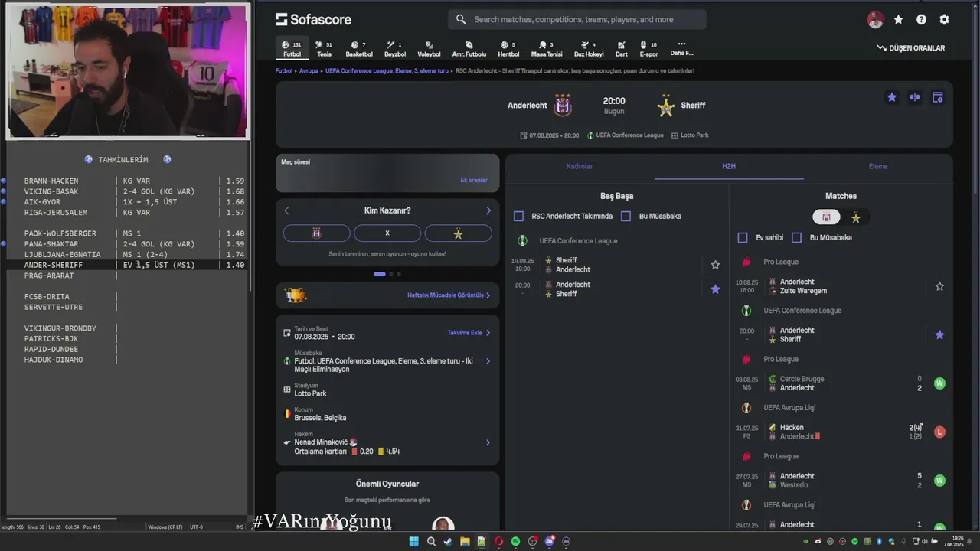Go to Avrupa breadcrumb link
Viewport: 980px width, 551px height.
pyautogui.click(x=309, y=70)
